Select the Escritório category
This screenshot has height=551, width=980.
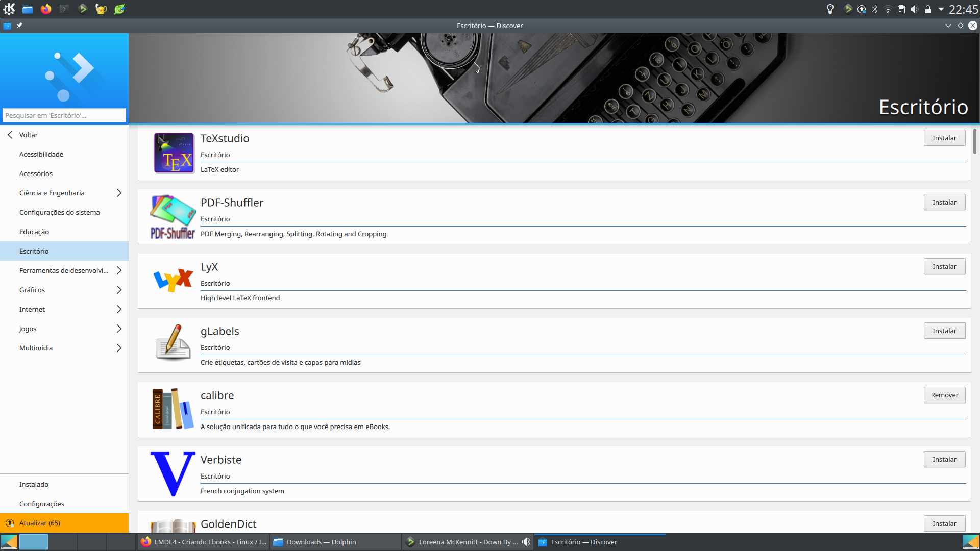coord(64,251)
